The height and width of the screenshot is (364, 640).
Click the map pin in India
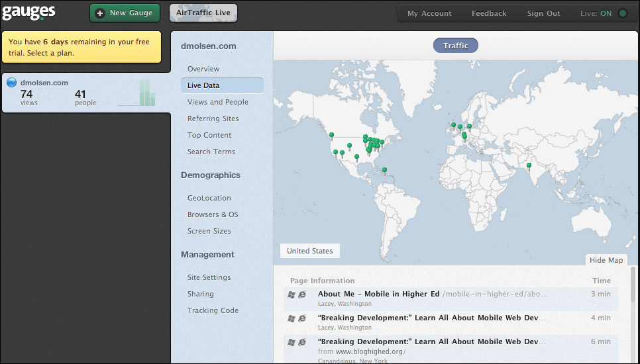(529, 166)
